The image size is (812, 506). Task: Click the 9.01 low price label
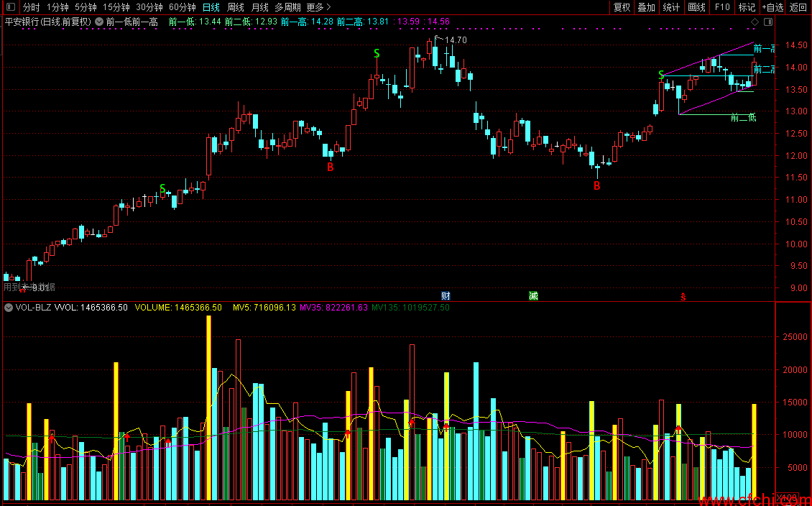(42, 287)
